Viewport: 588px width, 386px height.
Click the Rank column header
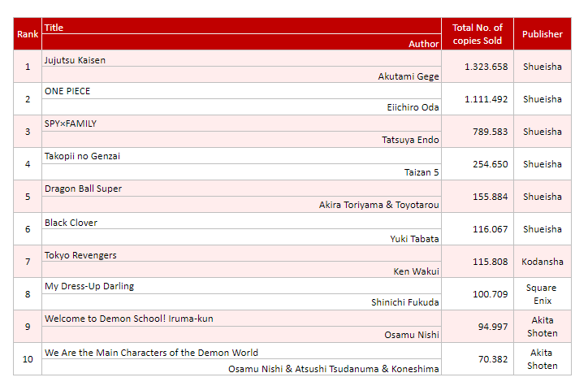[x=28, y=34]
